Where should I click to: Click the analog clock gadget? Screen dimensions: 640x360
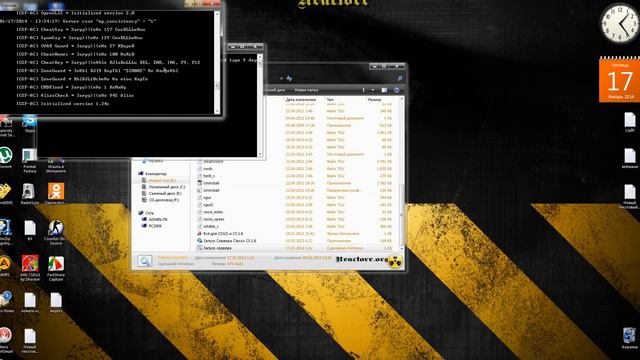pyautogui.click(x=619, y=23)
